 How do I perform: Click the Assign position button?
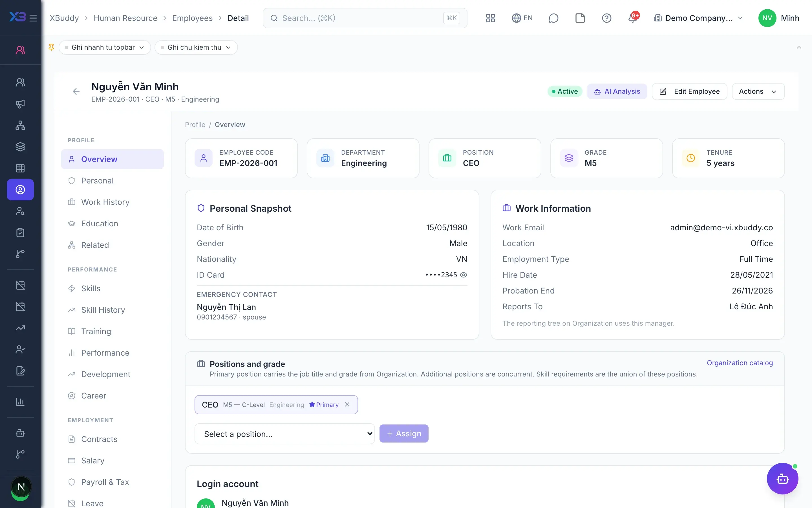pyautogui.click(x=404, y=433)
